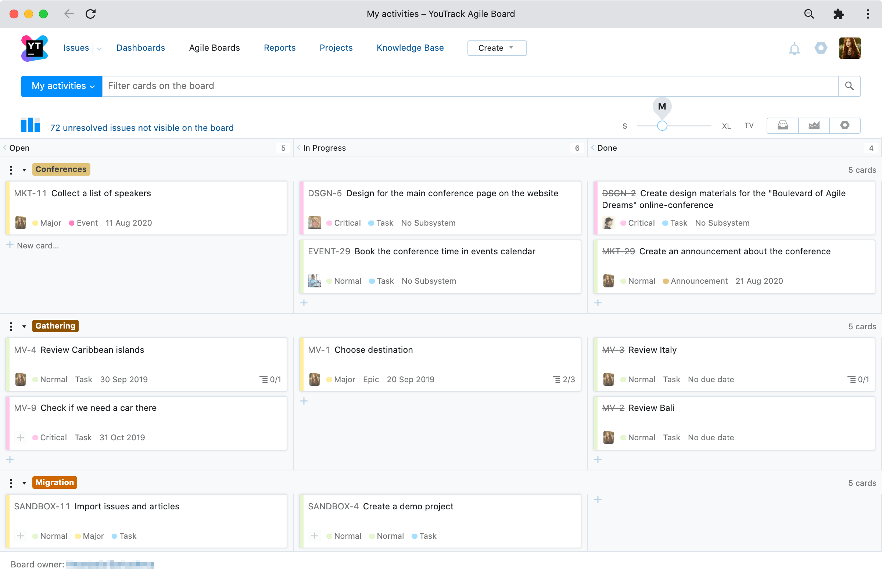Collapse the Open column

tap(4, 147)
